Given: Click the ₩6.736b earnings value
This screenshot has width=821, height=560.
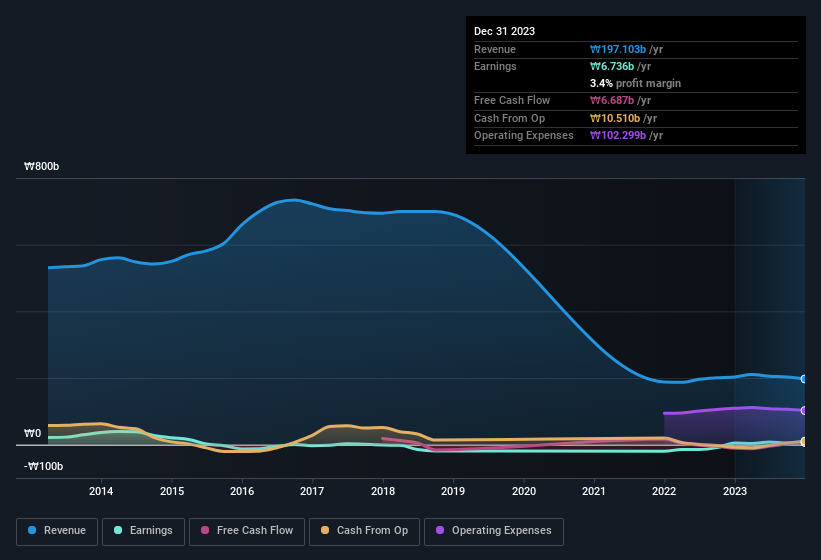Looking at the screenshot, I should (x=612, y=66).
